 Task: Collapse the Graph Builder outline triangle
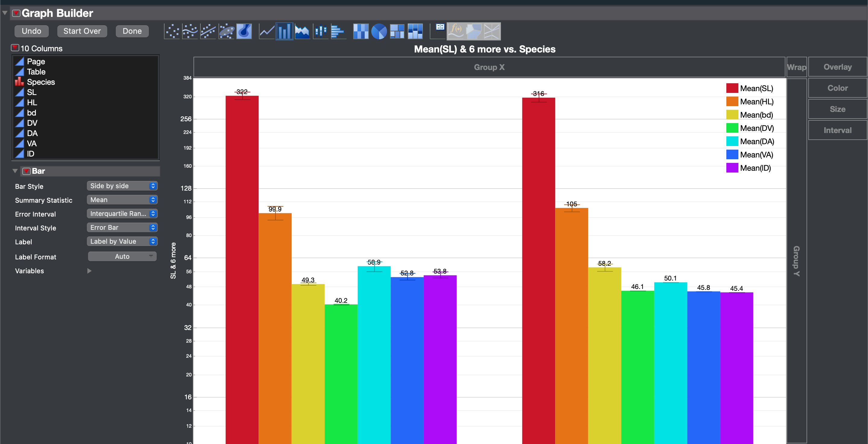tap(5, 13)
